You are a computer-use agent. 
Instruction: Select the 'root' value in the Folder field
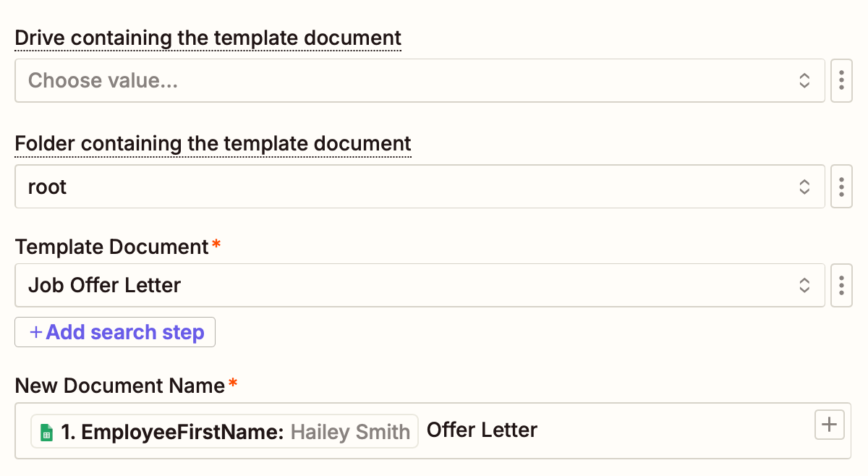[48, 187]
